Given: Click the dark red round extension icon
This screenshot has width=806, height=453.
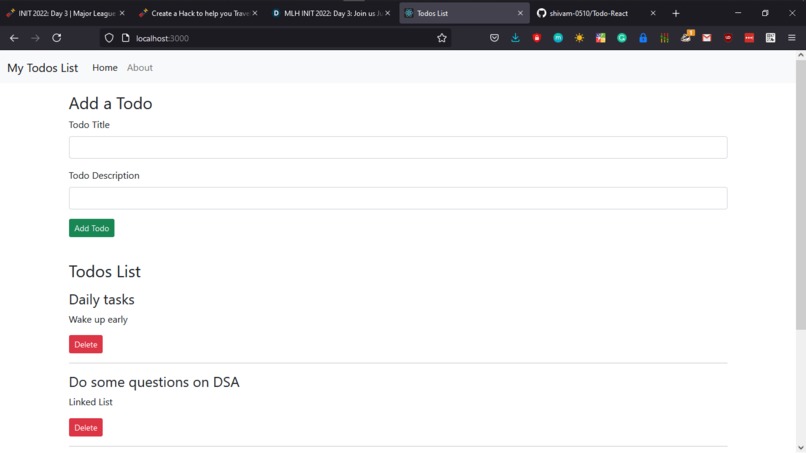Looking at the screenshot, I should pos(728,38).
